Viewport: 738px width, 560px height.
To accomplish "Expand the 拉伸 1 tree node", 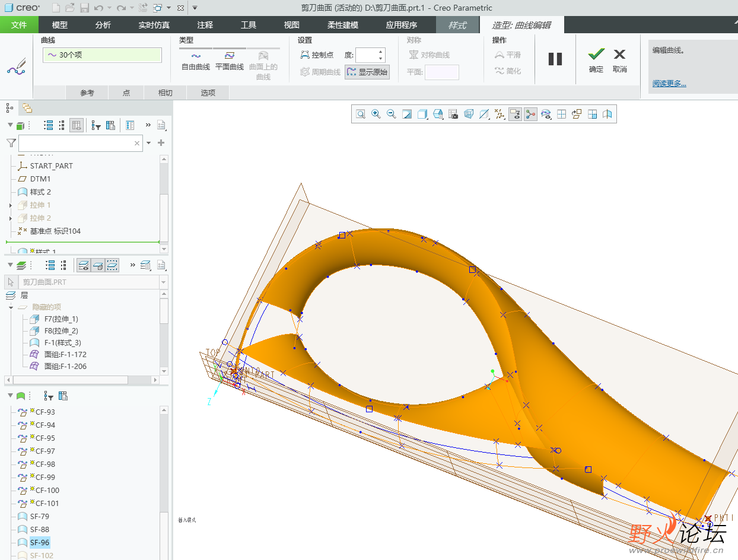I will pyautogui.click(x=10, y=205).
